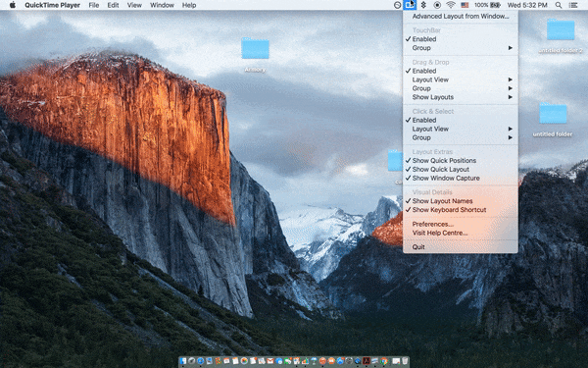588x368 pixels.
Task: Open the QuickTime Player application menu
Action: point(53,5)
